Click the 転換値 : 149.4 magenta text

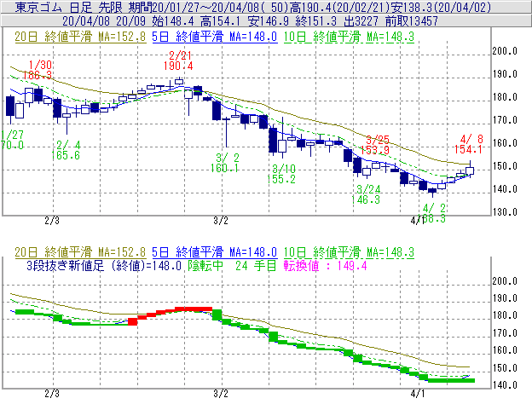326,265
